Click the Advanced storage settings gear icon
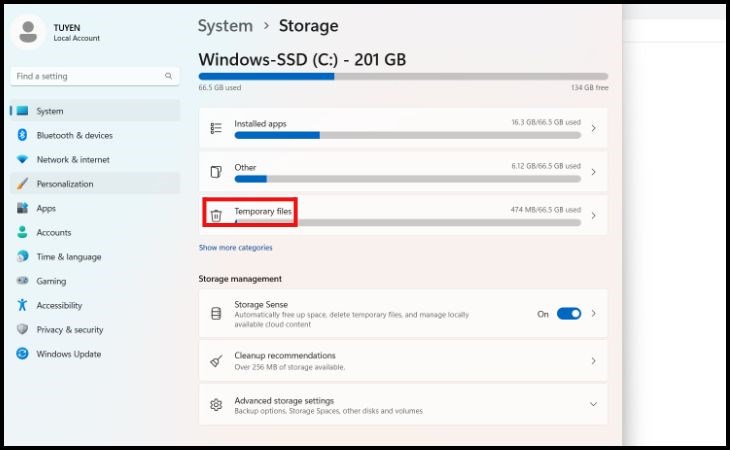This screenshot has height=450, width=730. point(216,405)
